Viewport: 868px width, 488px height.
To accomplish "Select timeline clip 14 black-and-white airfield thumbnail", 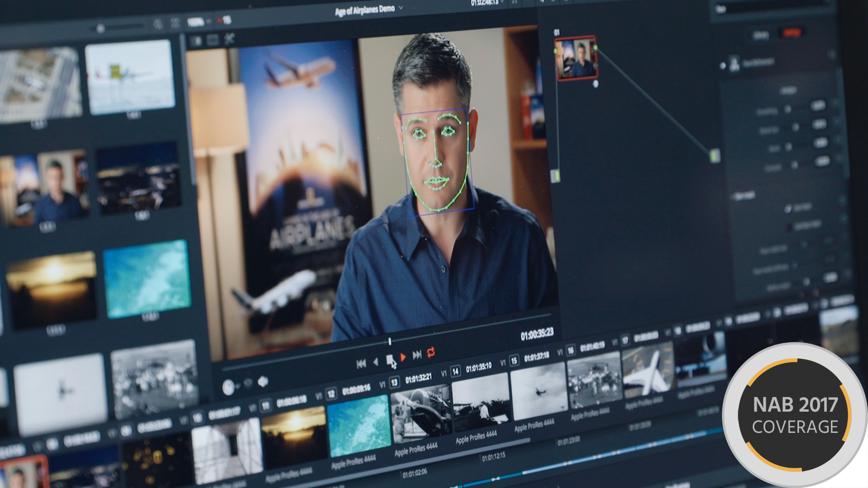I will point(481,403).
